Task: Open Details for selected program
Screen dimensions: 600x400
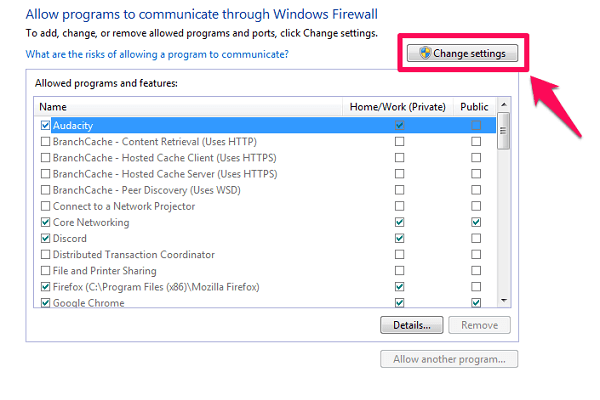Action: coord(412,325)
